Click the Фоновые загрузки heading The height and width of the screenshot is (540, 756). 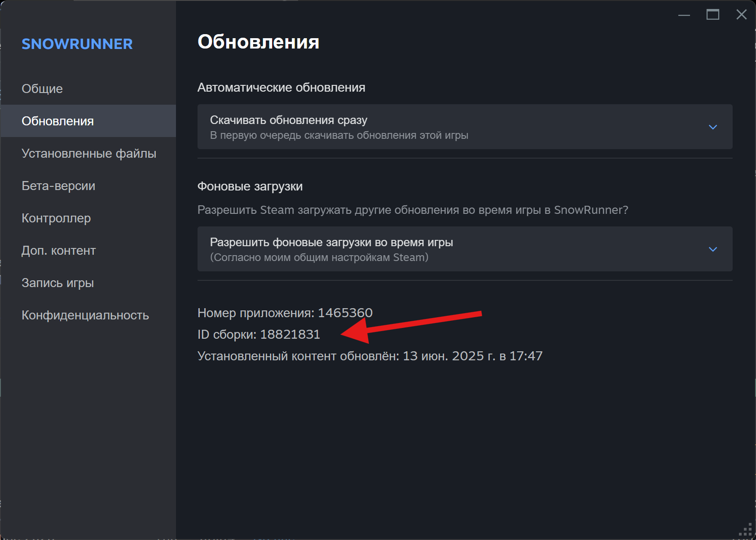(x=250, y=186)
